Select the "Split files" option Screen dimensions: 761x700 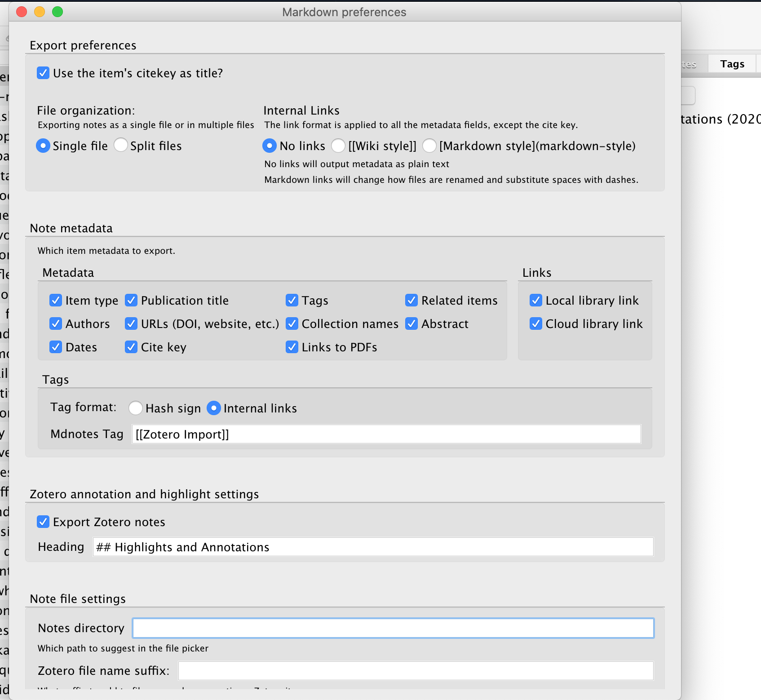click(120, 145)
